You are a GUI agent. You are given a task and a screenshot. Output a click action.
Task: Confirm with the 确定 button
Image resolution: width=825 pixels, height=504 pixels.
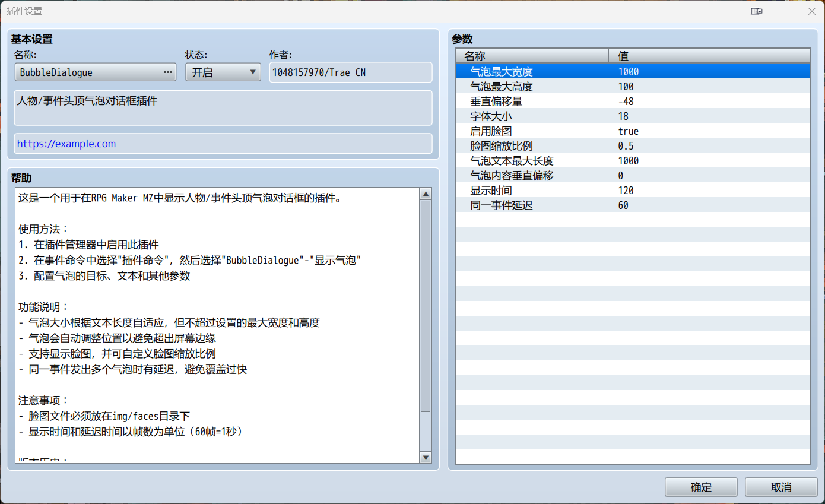pos(701,487)
